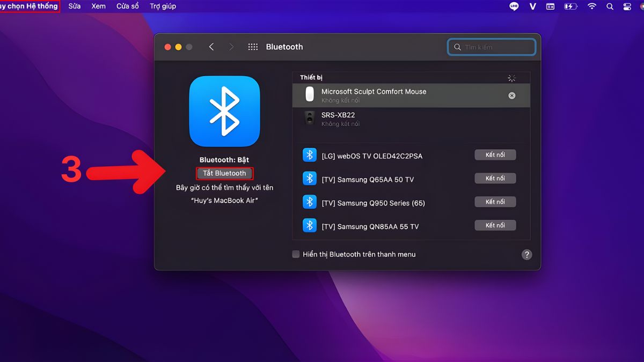Open the LINE app from the menu bar
644x362 pixels.
[514, 6]
